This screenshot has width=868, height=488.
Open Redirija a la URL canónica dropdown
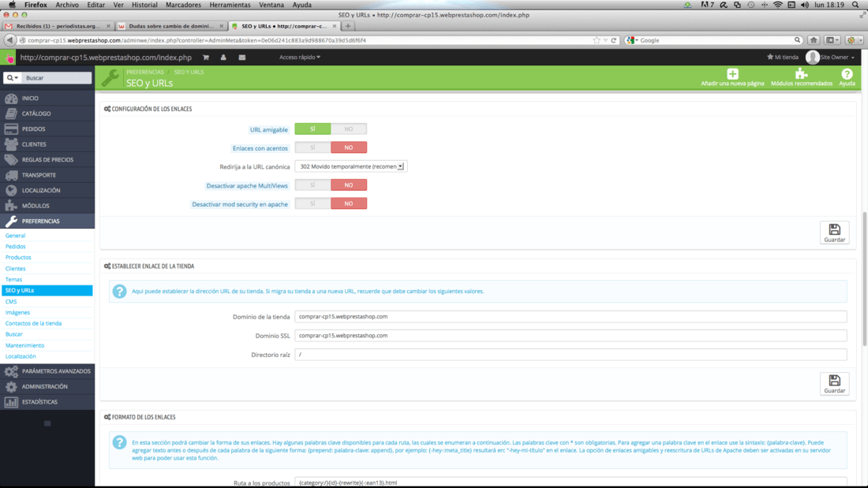click(x=351, y=166)
